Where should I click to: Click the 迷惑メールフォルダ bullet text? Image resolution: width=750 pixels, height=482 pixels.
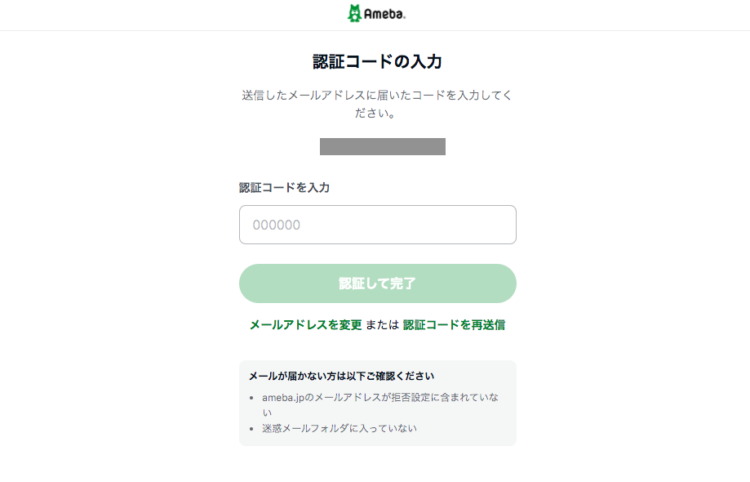(x=339, y=428)
